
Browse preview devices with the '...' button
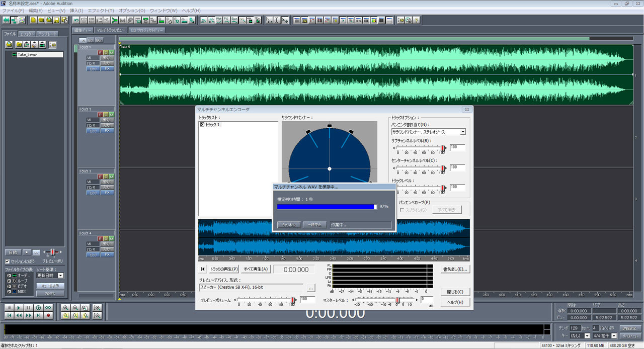pos(311,288)
